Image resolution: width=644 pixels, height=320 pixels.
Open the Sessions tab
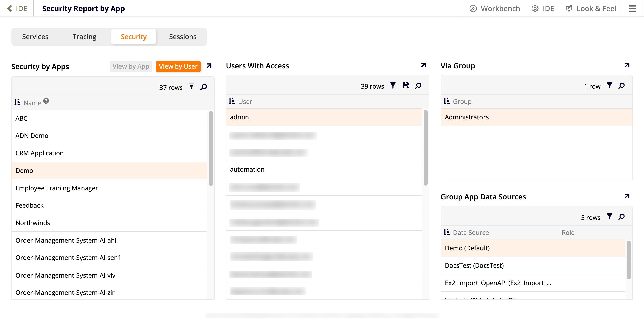coord(183,37)
